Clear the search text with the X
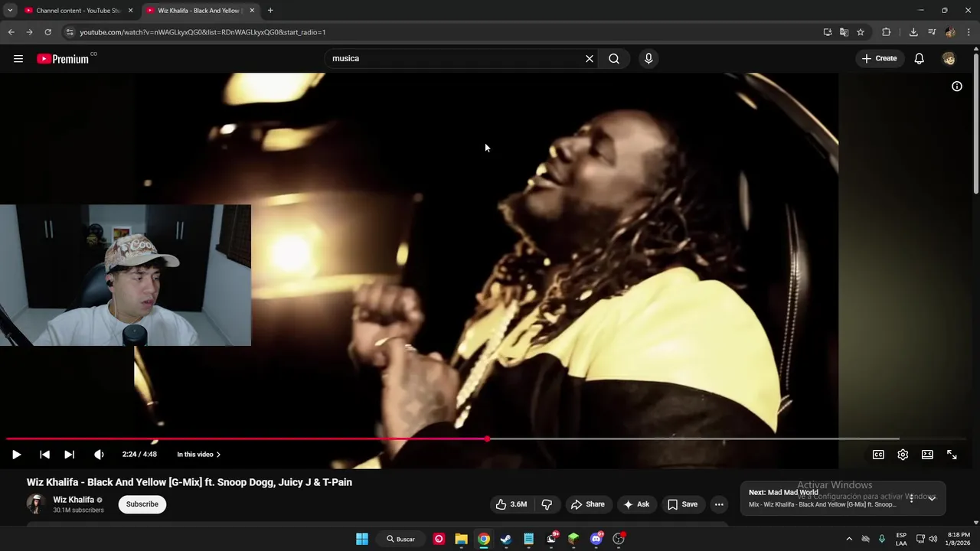 [x=590, y=58]
